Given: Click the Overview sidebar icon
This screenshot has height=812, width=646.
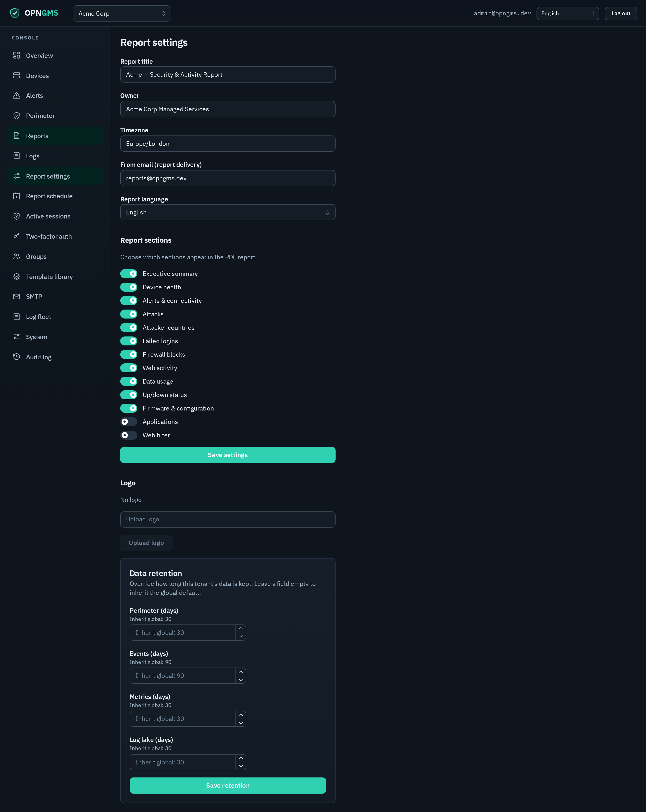Looking at the screenshot, I should [17, 55].
